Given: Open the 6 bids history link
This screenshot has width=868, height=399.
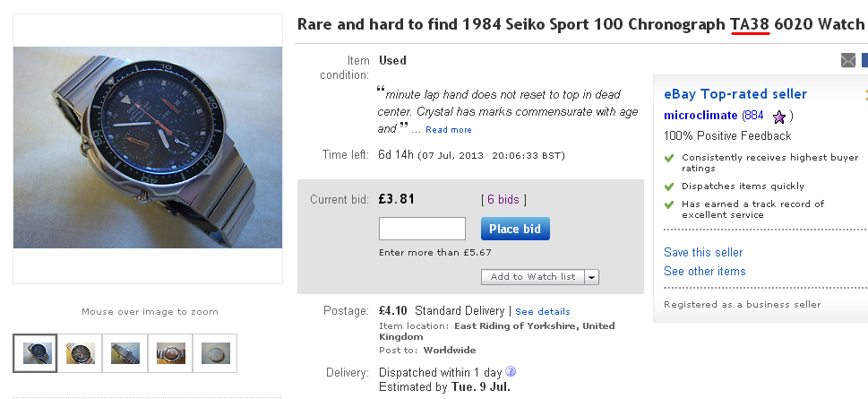Looking at the screenshot, I should coord(503,199).
